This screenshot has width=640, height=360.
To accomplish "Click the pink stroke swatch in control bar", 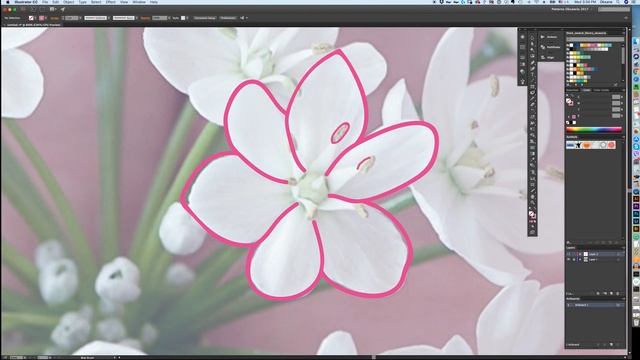I will 41,18.
